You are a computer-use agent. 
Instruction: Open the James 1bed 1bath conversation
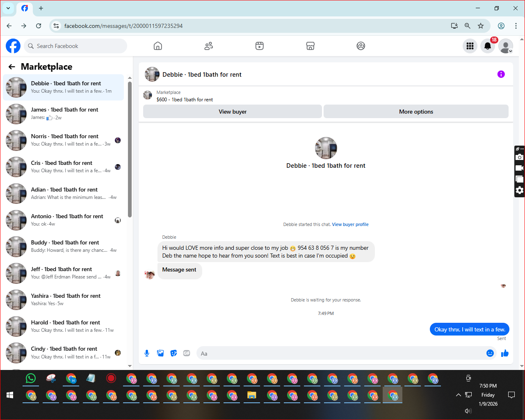[x=64, y=114]
